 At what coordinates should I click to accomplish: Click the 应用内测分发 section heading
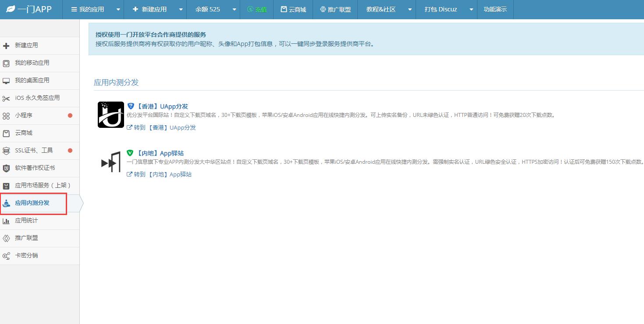pyautogui.click(x=116, y=82)
